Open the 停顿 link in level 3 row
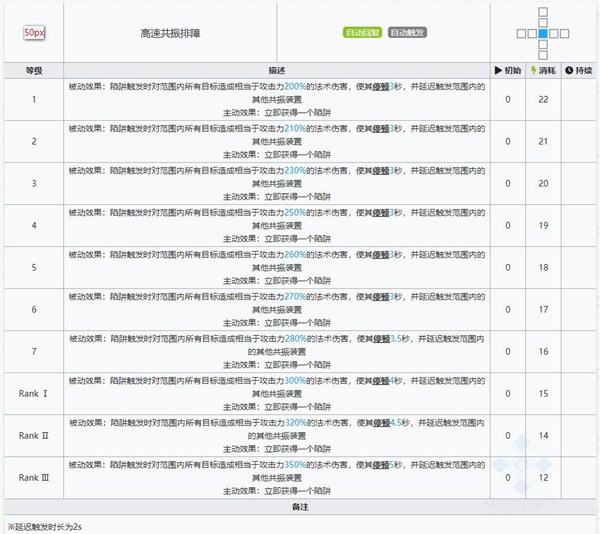This screenshot has height=534, width=600. pyautogui.click(x=381, y=171)
